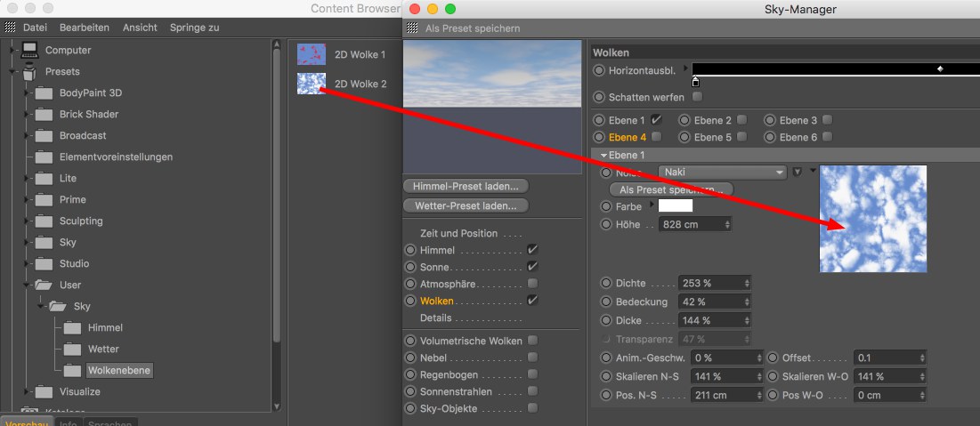Open the Noise type dropdown showing Naki

[722, 173]
